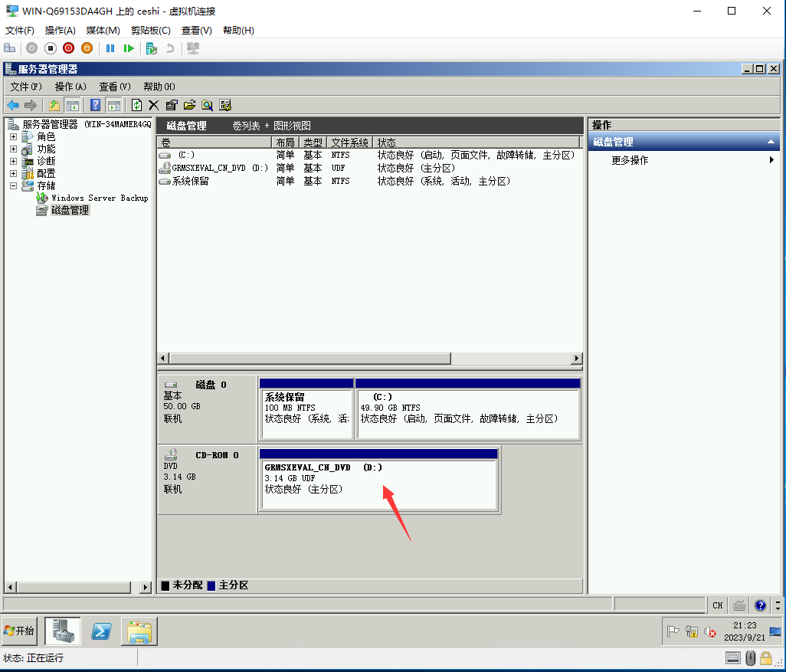Expand the 角色 tree node
Viewport: 786px width, 672px height.
pos(13,136)
